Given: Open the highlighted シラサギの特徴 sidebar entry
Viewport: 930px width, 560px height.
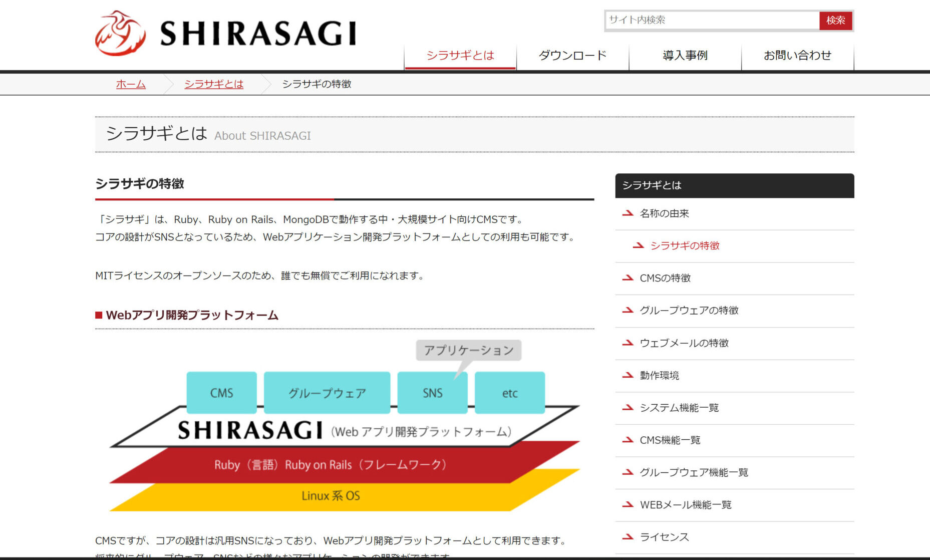Looking at the screenshot, I should coord(685,246).
